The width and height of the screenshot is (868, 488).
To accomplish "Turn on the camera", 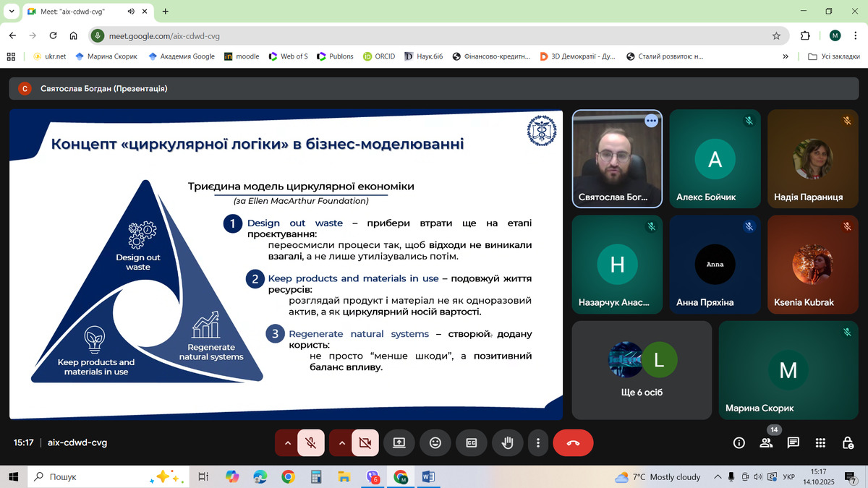I will (x=365, y=442).
